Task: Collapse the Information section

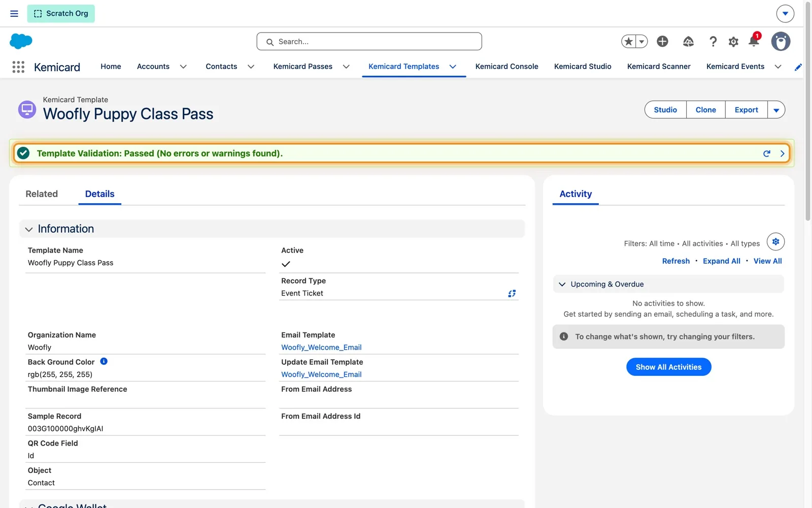Action: click(29, 229)
